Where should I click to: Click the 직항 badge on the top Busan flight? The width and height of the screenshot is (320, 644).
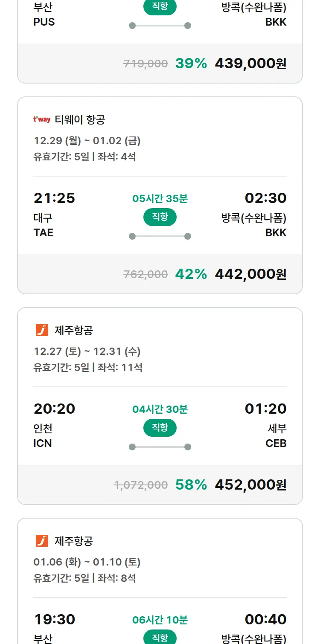point(160,7)
